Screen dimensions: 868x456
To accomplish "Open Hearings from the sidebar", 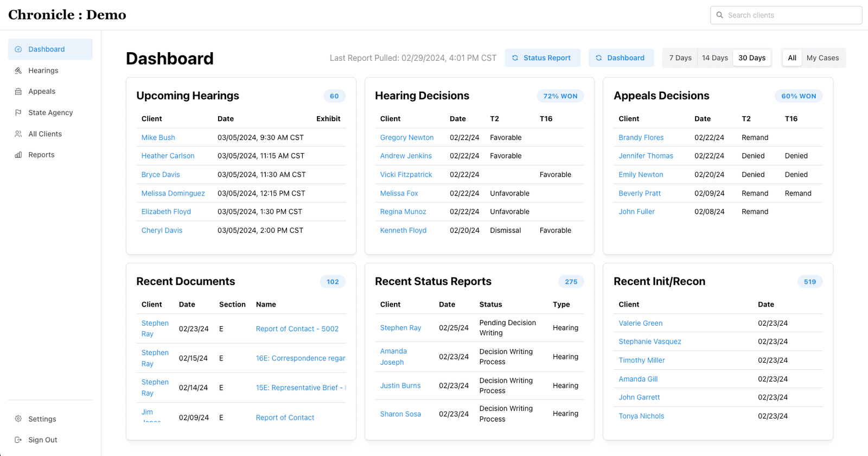I will (50, 71).
